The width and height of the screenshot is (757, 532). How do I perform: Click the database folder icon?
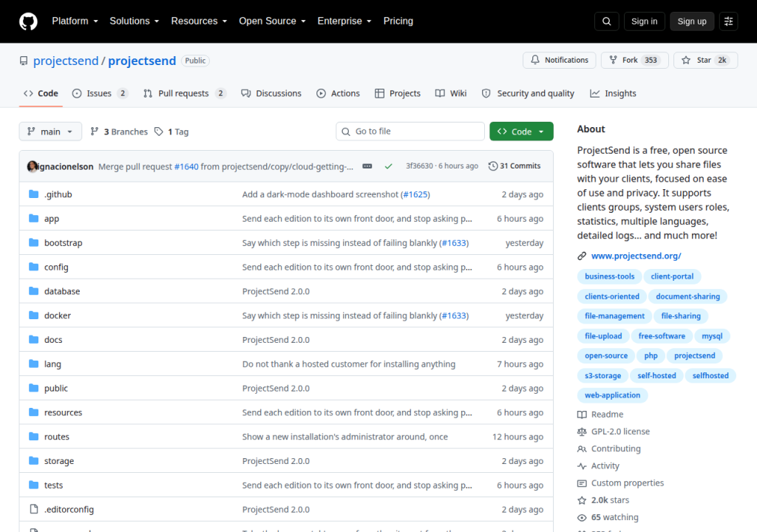pos(33,290)
